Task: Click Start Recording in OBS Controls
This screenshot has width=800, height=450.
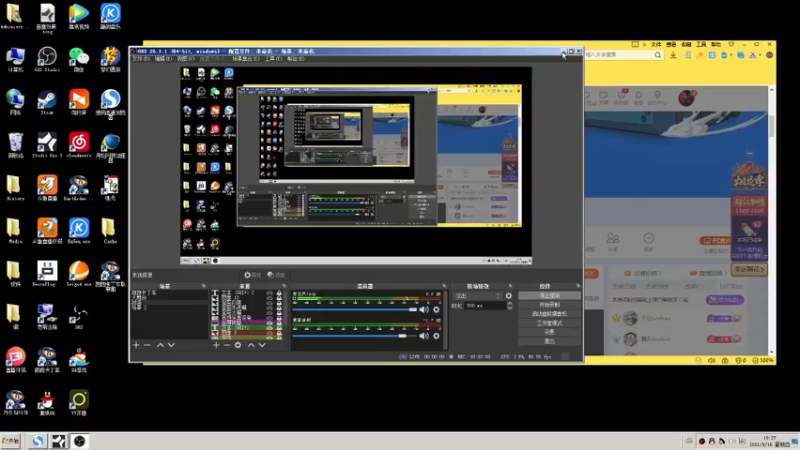Action: 549,305
